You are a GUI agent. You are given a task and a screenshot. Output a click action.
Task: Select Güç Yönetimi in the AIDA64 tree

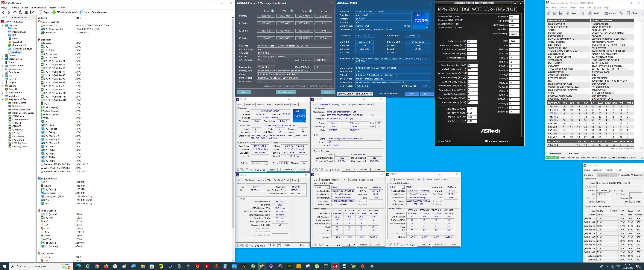[19, 45]
